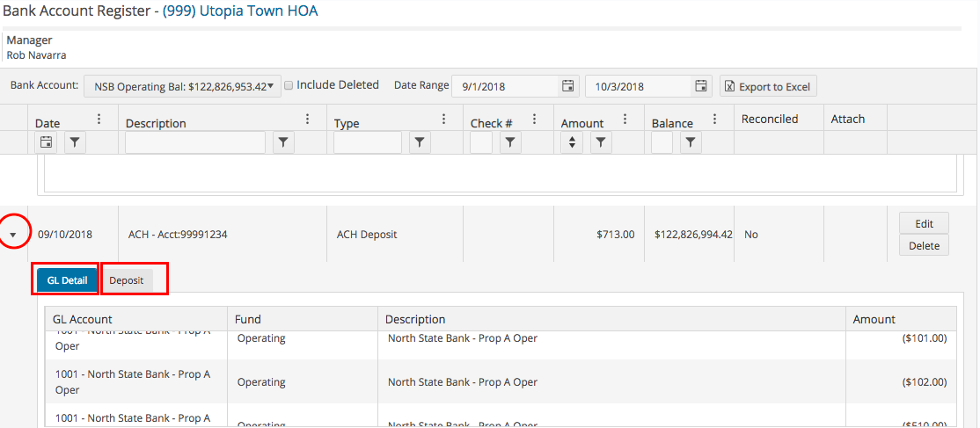Viewport: 980px width, 428px height.
Task: Click the Export to Excel button
Action: 768,87
